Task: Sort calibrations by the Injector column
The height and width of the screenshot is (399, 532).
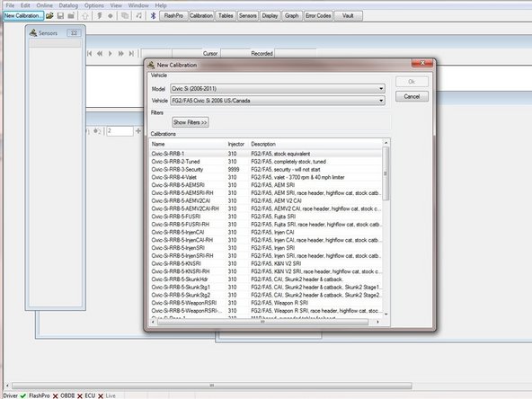Action: 237,144
